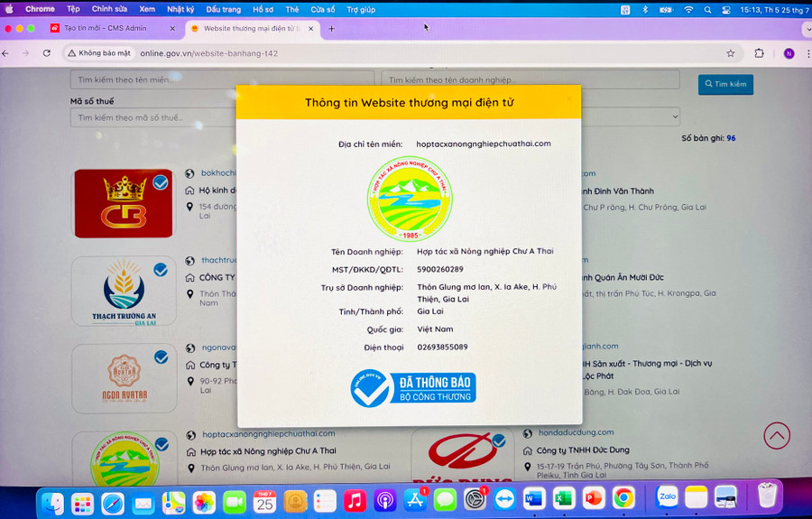Click the address bar URL
The height and width of the screenshot is (519, 812).
pyautogui.click(x=209, y=53)
